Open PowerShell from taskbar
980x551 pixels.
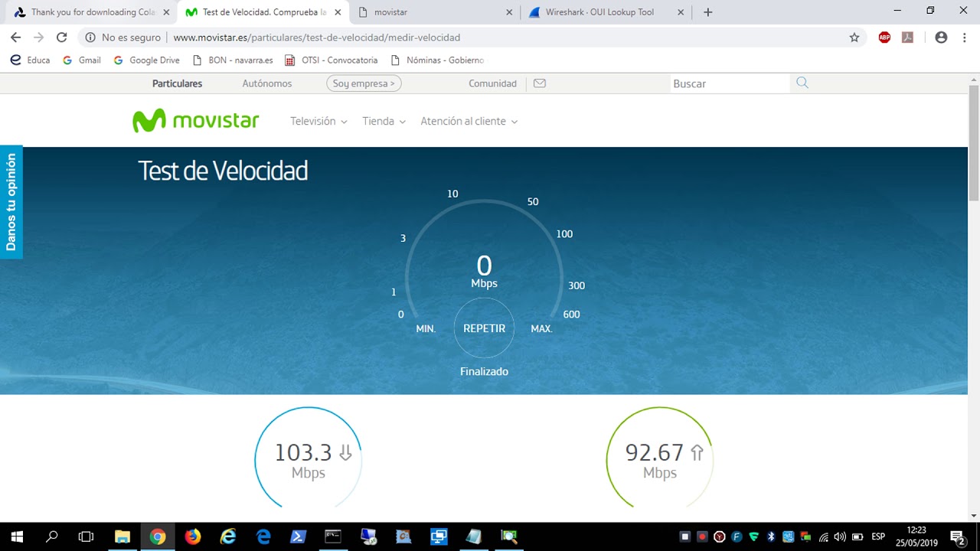point(298,536)
